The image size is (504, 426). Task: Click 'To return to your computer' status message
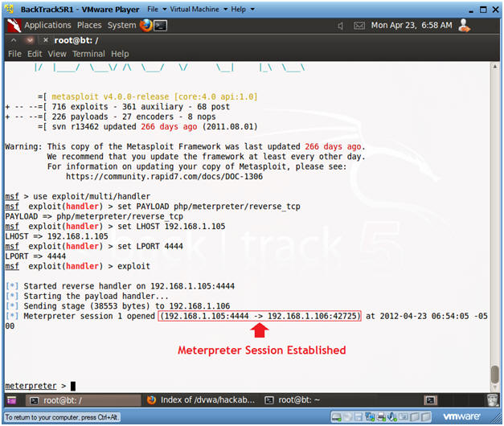point(62,417)
